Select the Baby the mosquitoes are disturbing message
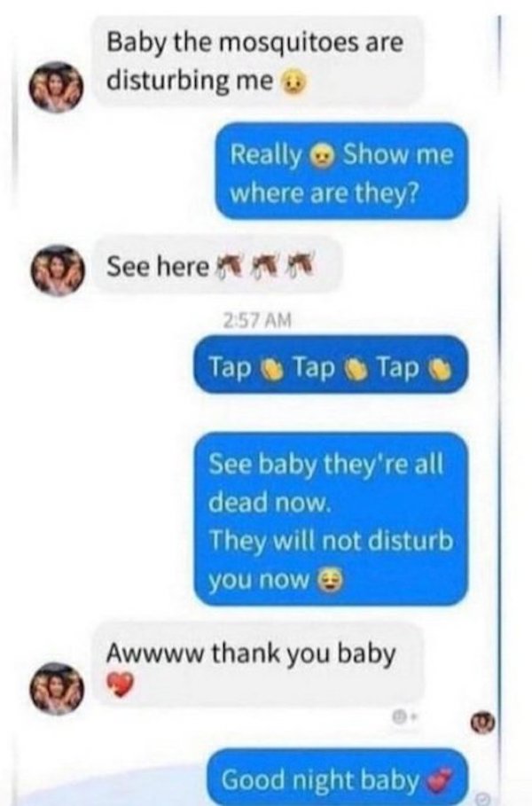The height and width of the screenshot is (806, 532). (x=260, y=62)
